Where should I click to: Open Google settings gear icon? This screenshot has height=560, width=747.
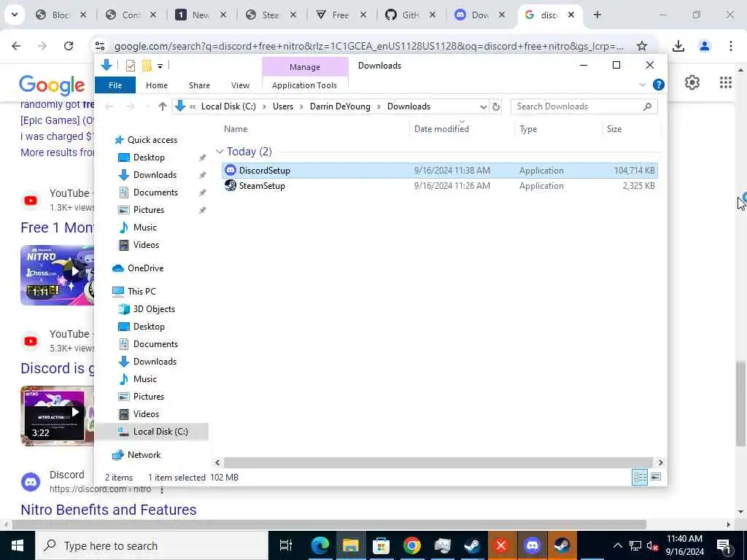point(692,82)
